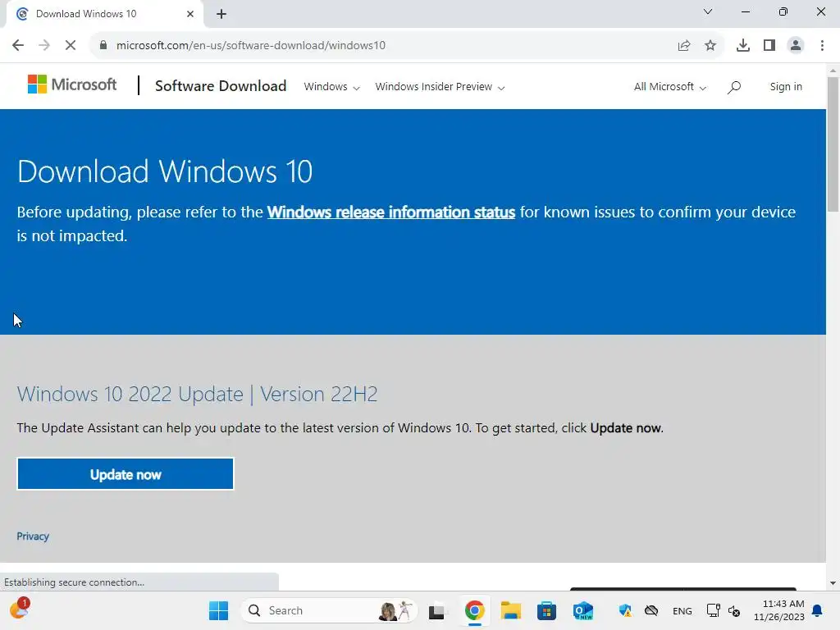The image size is (840, 630).
Task: Click the OneDrive tray icon
Action: tap(651, 610)
